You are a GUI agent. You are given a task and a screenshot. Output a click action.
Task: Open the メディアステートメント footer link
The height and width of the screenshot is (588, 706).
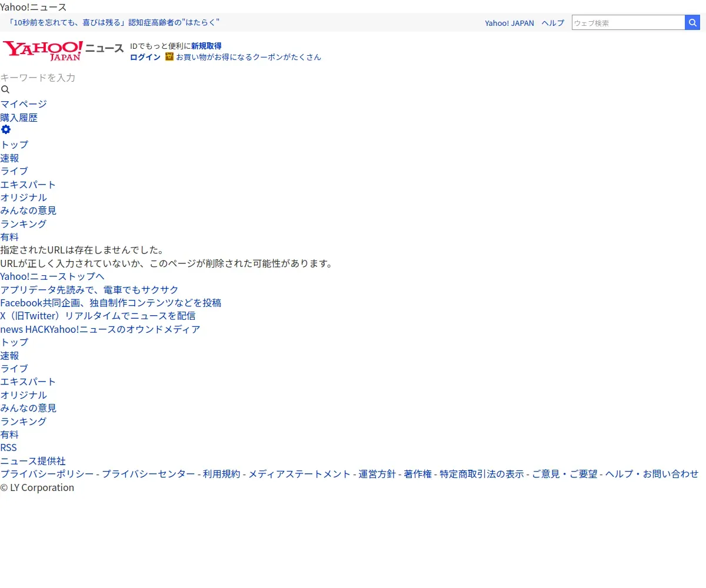coord(299,474)
